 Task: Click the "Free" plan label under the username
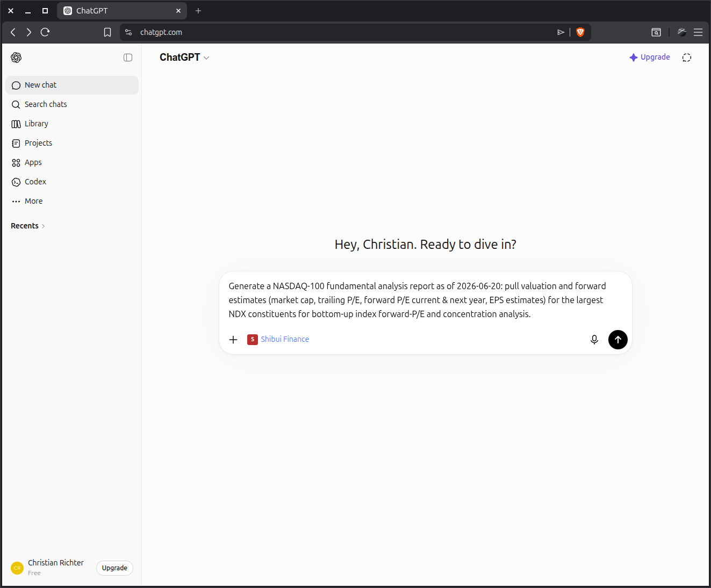(34, 573)
